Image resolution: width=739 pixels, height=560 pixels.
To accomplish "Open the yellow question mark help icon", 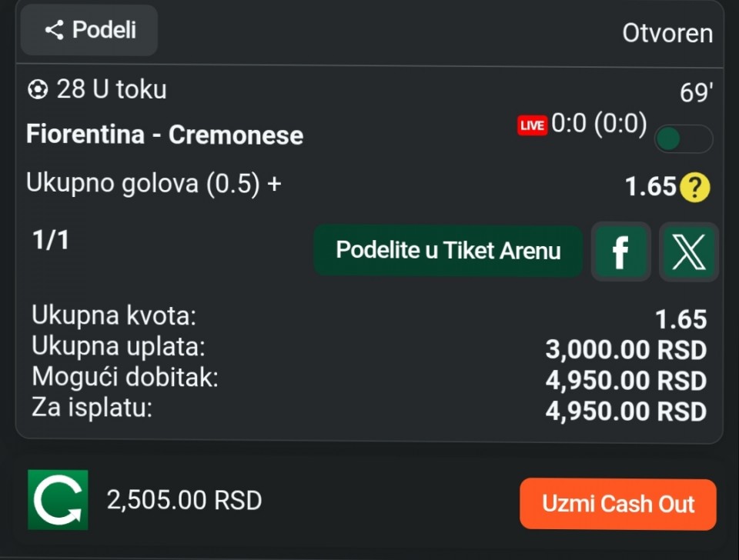I will click(x=695, y=187).
